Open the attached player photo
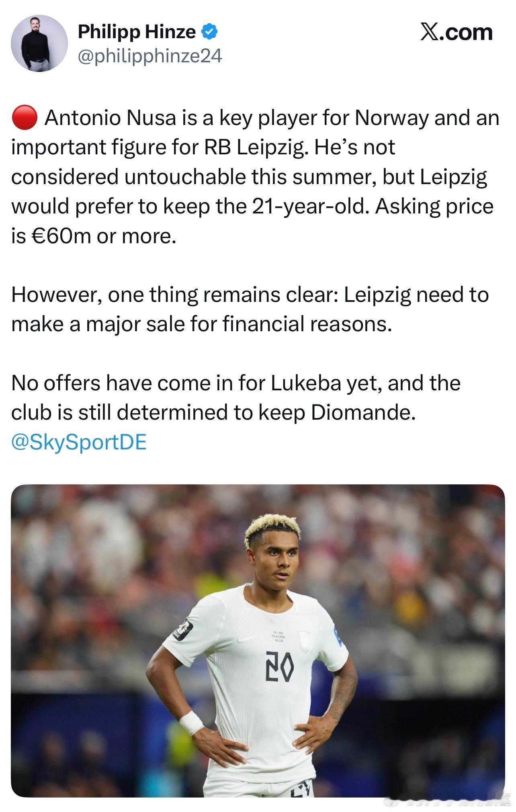Viewport: 516px width, 812px height. point(258,641)
